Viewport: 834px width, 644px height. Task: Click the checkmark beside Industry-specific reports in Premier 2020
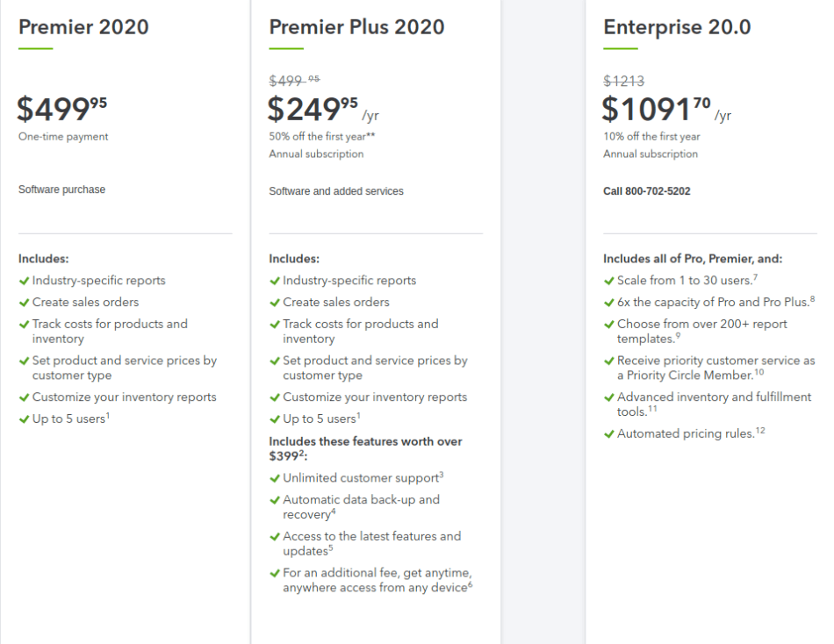(x=24, y=281)
